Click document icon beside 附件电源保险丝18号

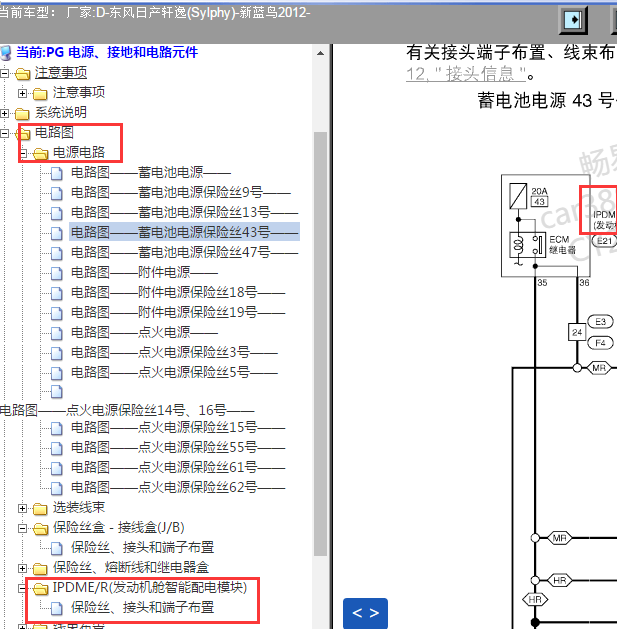57,293
